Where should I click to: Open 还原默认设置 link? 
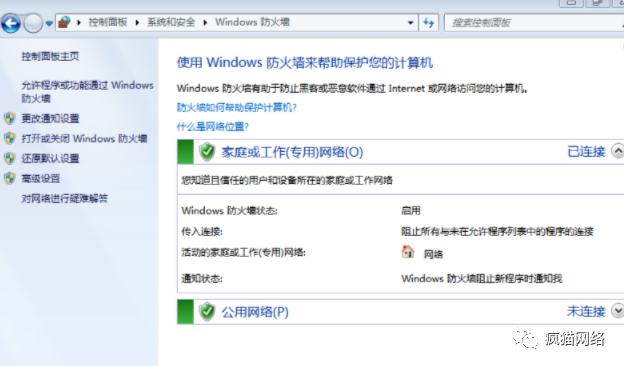click(50, 158)
